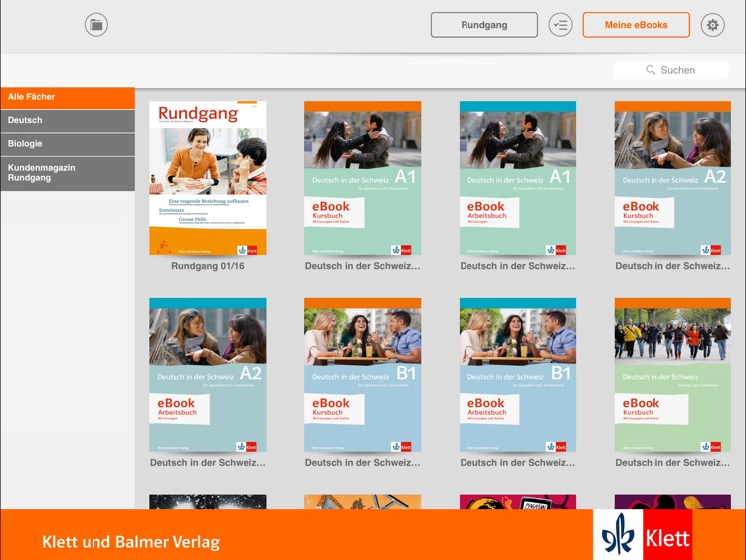Open Deutsch in der Schweiz A2 Kursbuch cover

[x=672, y=178]
